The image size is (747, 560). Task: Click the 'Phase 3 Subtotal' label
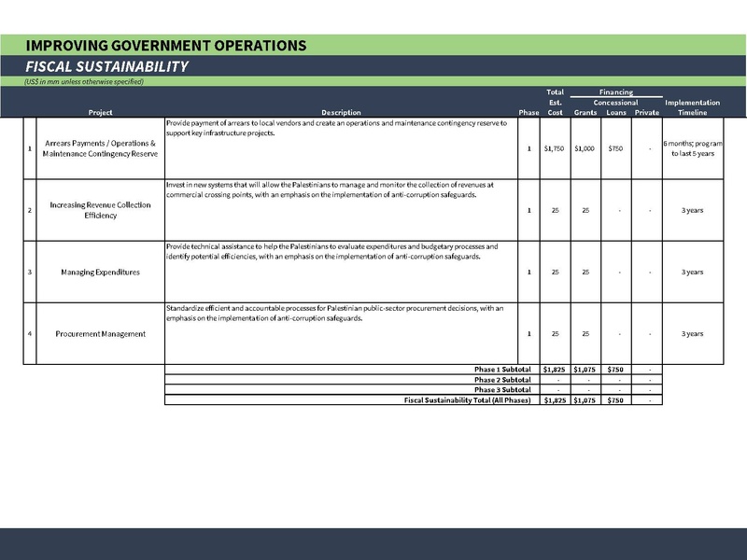501,390
